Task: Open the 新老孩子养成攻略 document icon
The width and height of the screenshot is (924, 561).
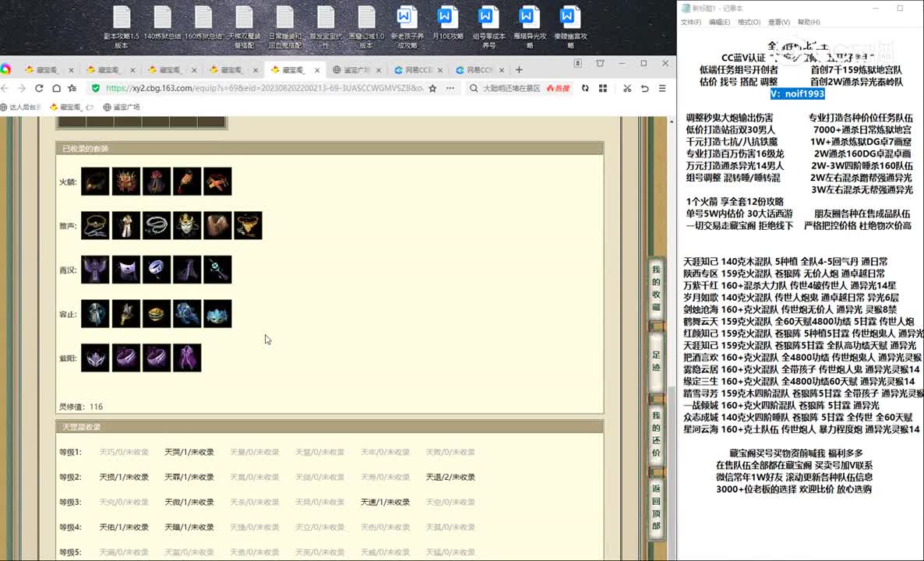Action: [x=407, y=26]
